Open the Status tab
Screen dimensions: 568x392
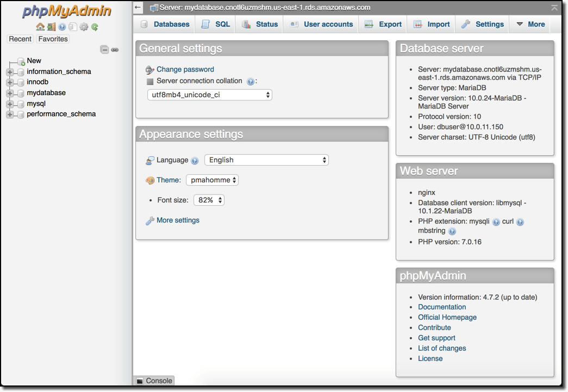coord(259,24)
